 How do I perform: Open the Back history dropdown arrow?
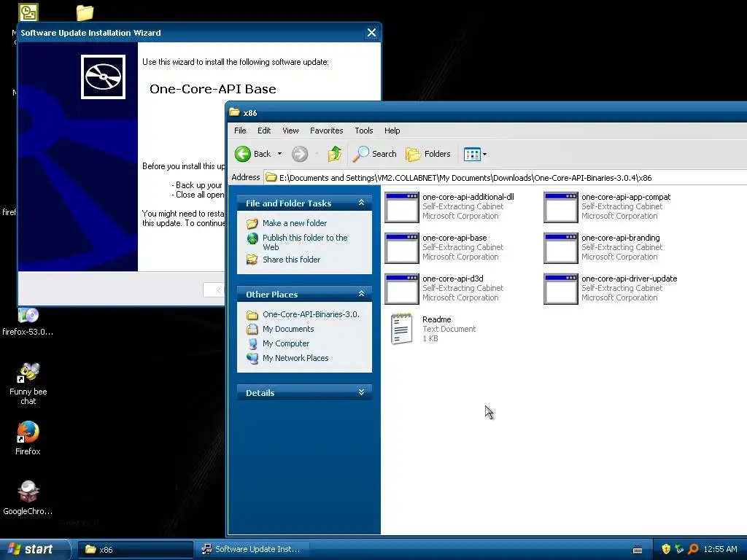click(x=279, y=154)
